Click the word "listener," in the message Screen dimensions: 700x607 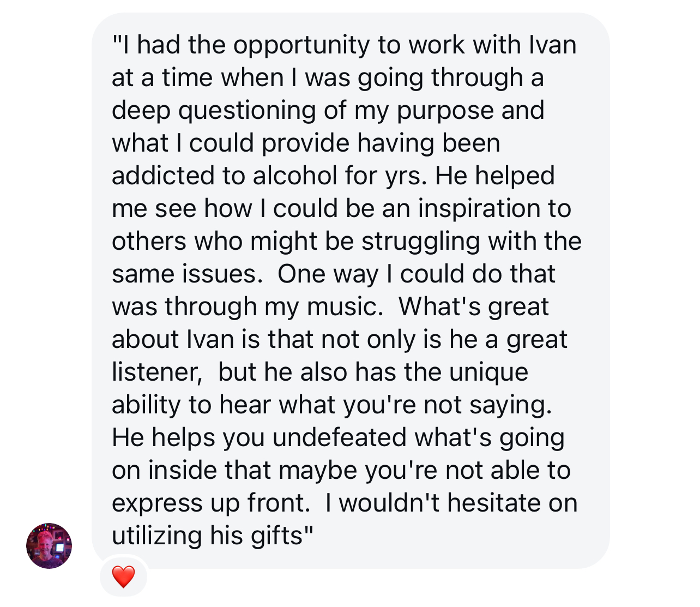point(157,372)
